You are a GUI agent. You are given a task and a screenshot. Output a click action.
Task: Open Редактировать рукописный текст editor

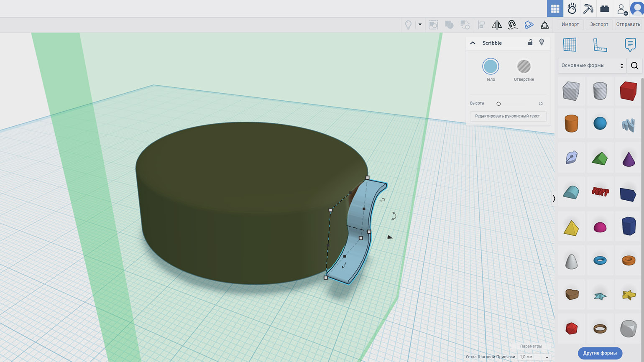pos(508,116)
